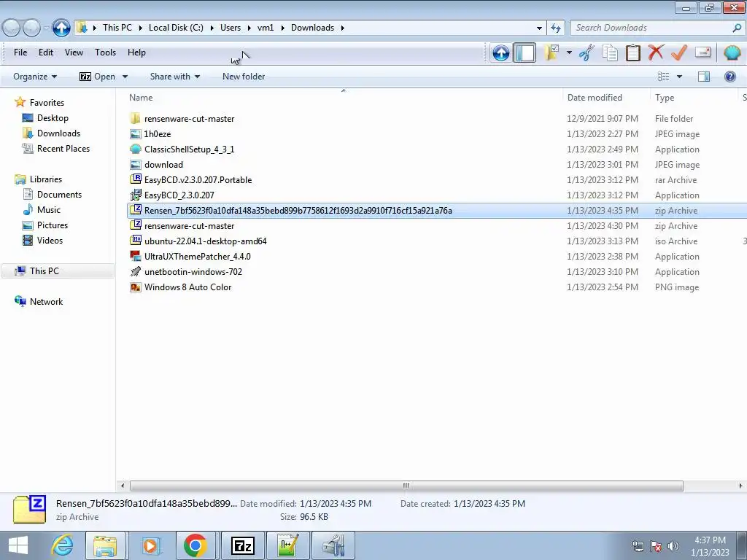Open Windows Media Player from taskbar
Viewport: 747px width, 560px height.
[x=150, y=545]
